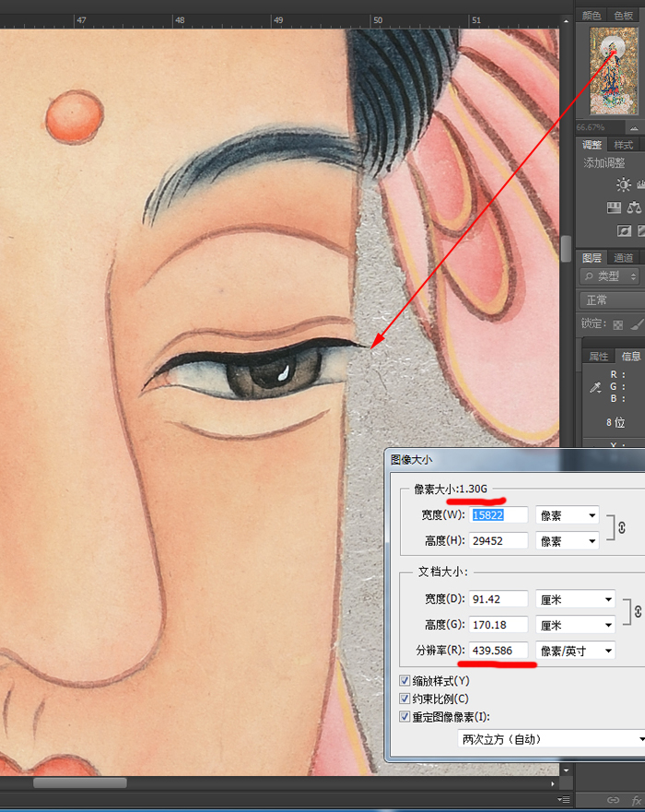Click the 宽度(W) field showing 15822
Image resolution: width=645 pixels, height=812 pixels.
(498, 515)
